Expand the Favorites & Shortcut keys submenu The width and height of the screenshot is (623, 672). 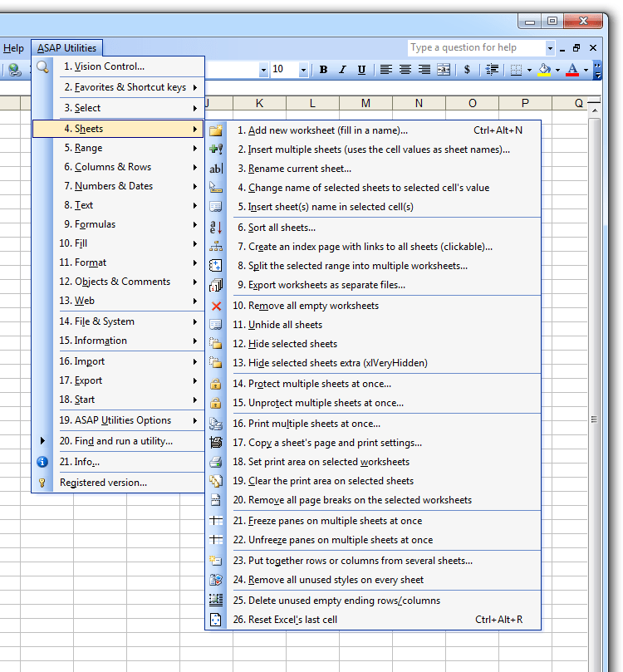(x=195, y=87)
